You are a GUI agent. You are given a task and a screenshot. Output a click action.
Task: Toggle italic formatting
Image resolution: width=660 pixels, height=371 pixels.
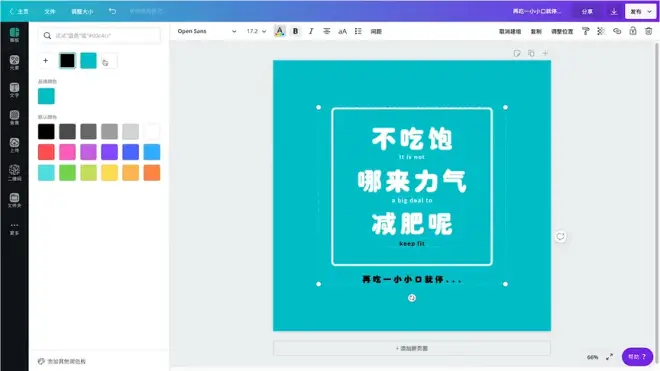point(311,31)
